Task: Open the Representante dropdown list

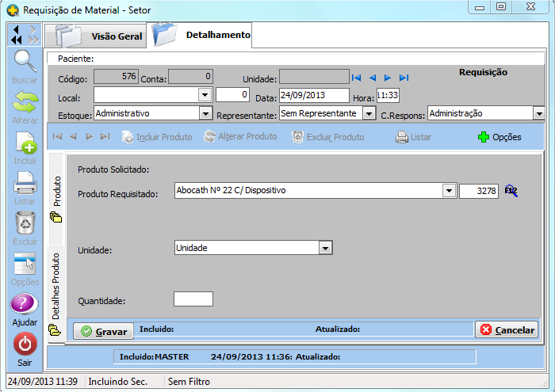Action: point(369,114)
